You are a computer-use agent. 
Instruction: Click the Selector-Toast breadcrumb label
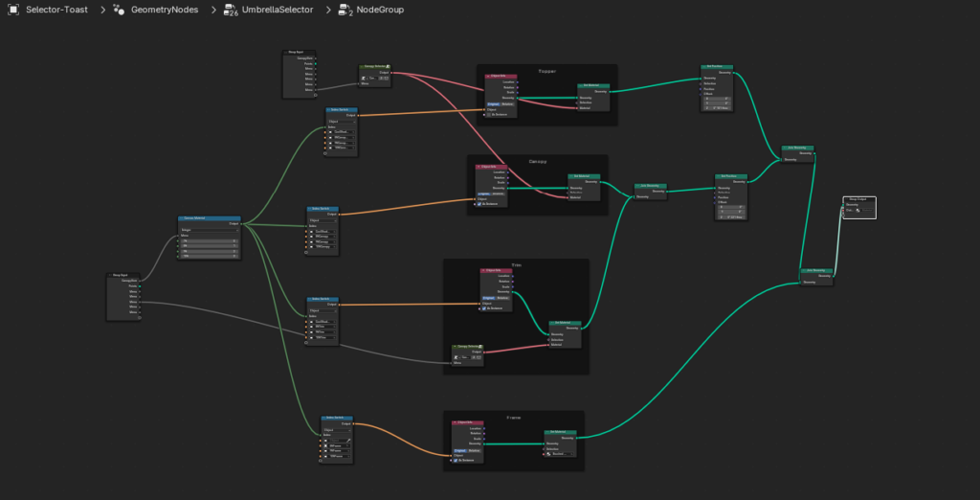pyautogui.click(x=56, y=10)
